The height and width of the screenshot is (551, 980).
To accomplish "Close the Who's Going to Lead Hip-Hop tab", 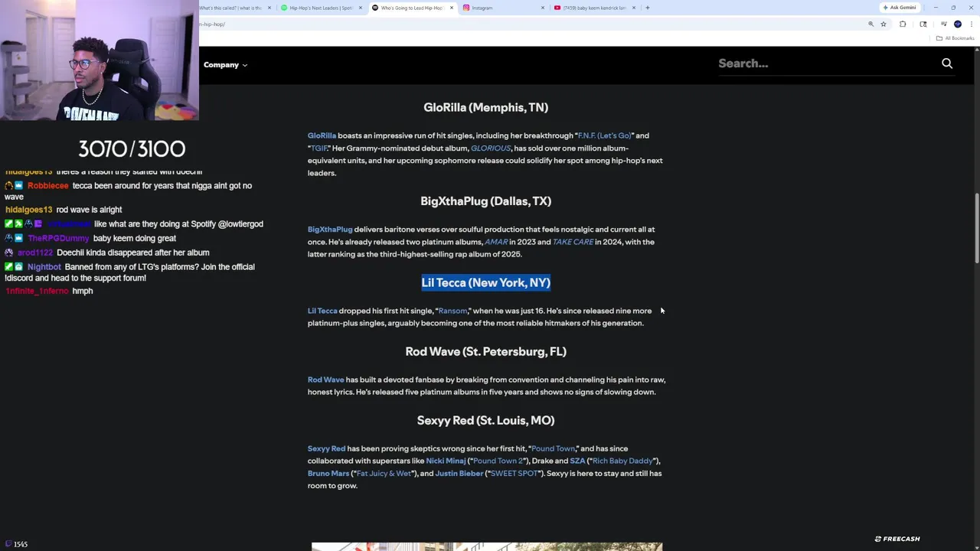I will 452,8.
